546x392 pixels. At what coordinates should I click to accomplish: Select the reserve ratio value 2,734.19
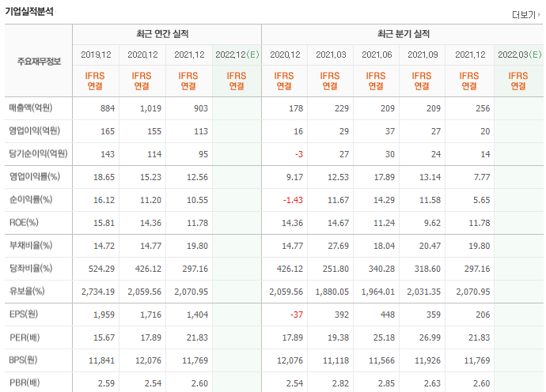[98, 292]
